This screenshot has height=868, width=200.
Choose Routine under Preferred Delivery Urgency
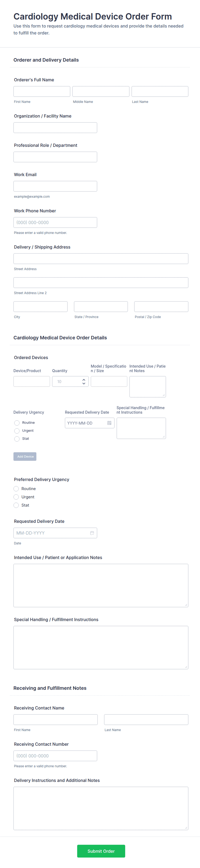[16, 489]
